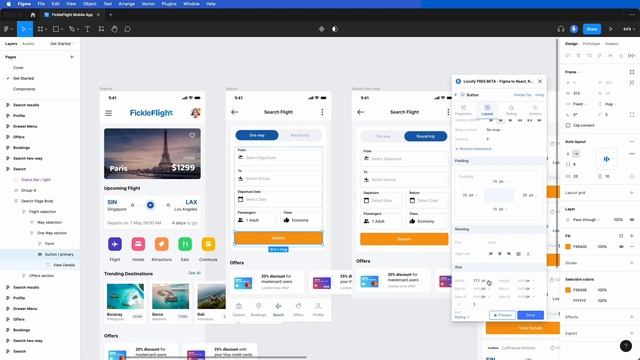Toggle the Clip content checkbox
This screenshot has width=640, height=360.
tap(568, 125)
